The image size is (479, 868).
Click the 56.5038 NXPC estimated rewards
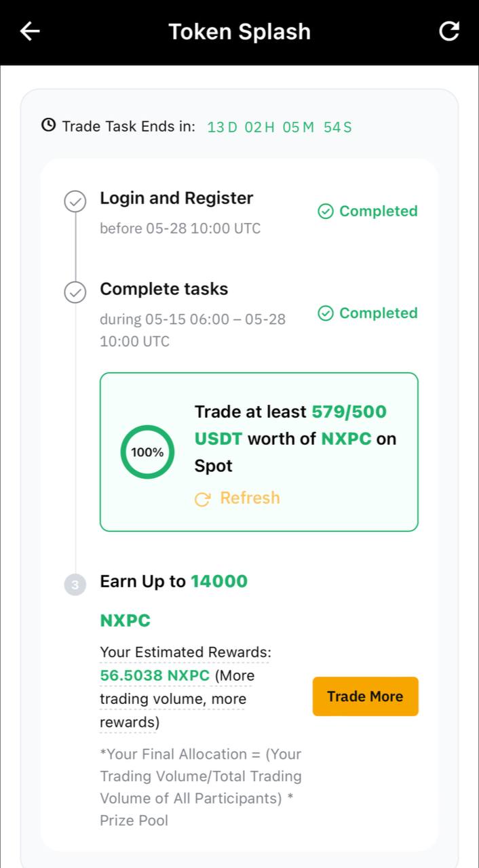[x=155, y=675]
